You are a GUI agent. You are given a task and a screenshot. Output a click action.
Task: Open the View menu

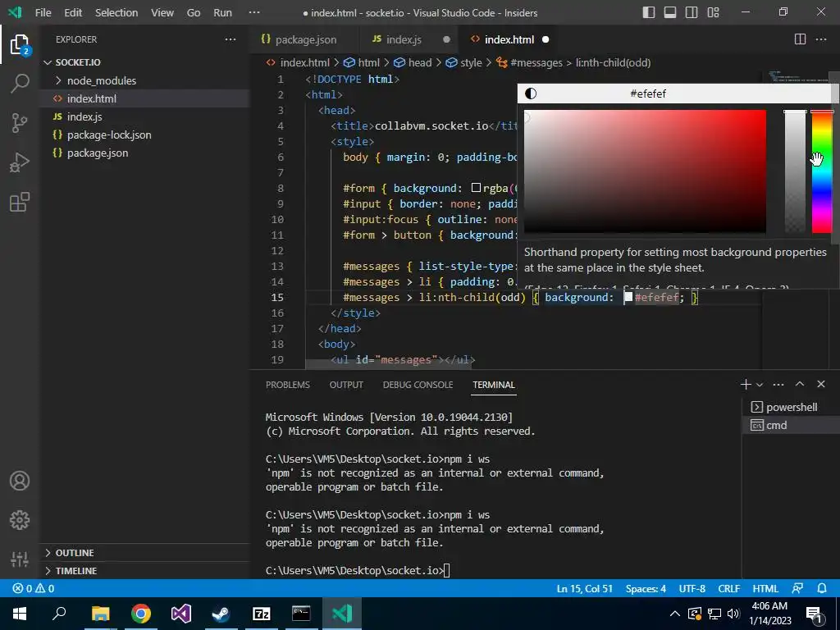pos(162,12)
